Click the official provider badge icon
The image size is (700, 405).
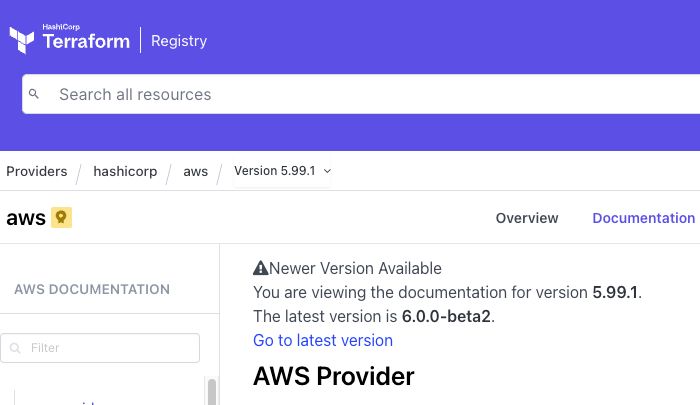tap(61, 217)
